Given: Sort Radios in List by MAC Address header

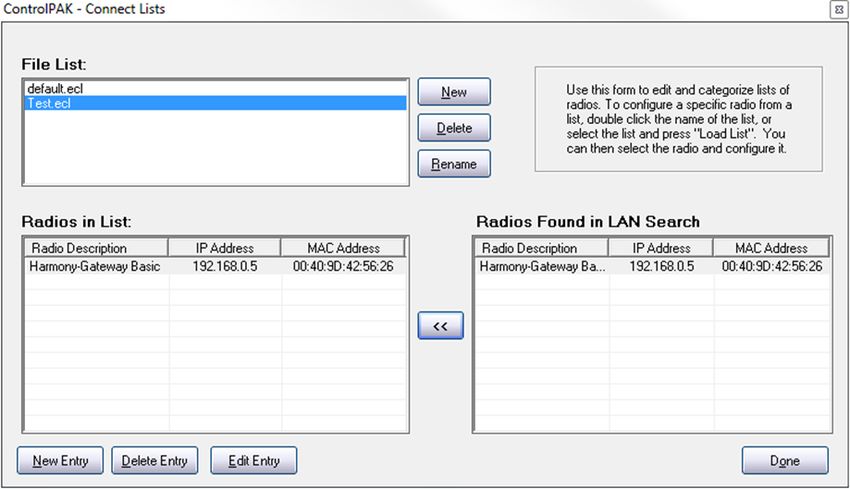Looking at the screenshot, I should [x=343, y=248].
